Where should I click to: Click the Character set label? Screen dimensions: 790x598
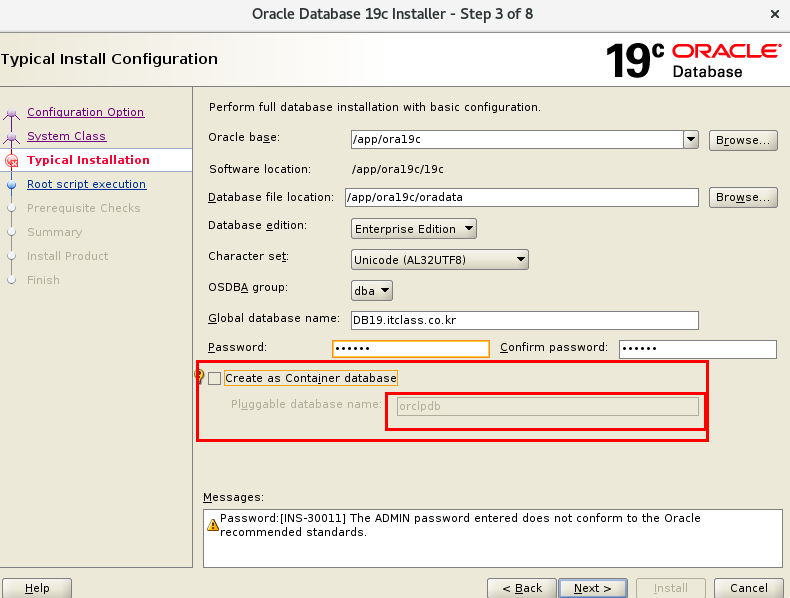(249, 256)
